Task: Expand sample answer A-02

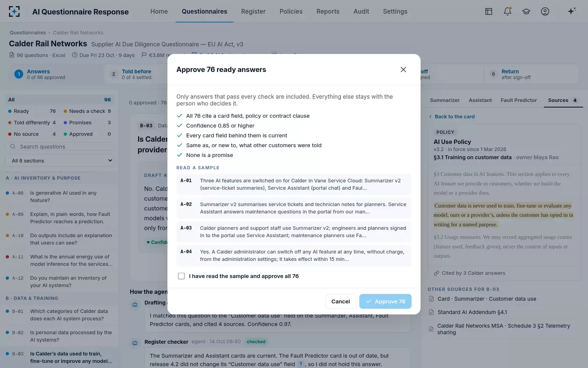Action: (294, 208)
